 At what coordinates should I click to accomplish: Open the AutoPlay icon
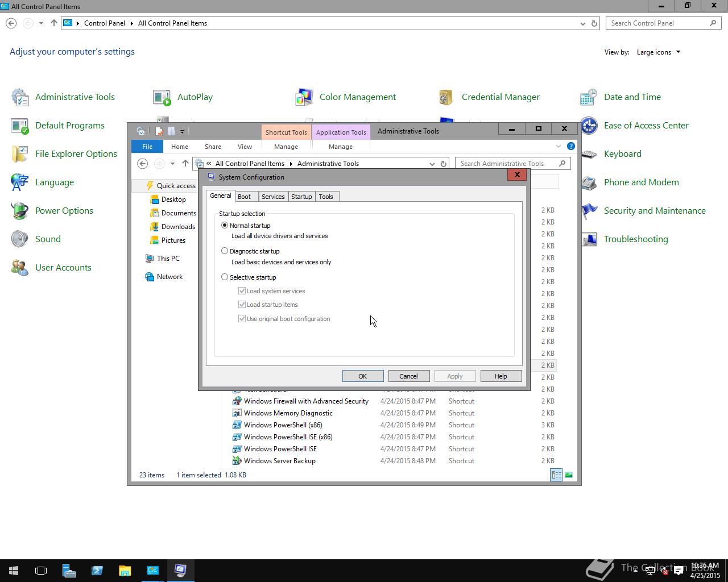[x=162, y=97]
